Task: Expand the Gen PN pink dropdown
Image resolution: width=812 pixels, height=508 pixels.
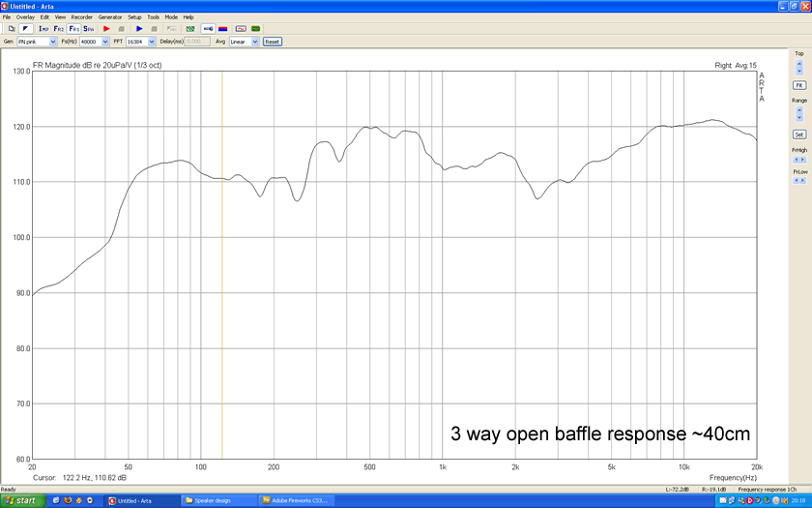Action: click(x=53, y=42)
